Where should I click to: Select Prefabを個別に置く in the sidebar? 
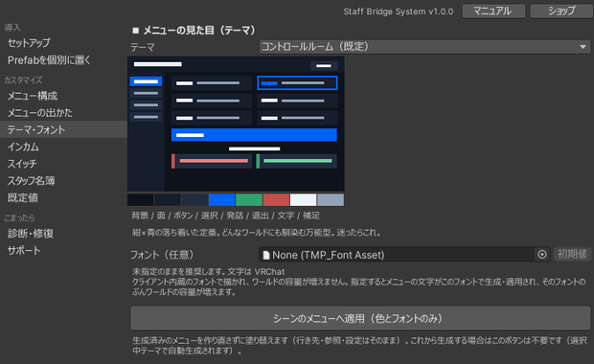pos(49,59)
